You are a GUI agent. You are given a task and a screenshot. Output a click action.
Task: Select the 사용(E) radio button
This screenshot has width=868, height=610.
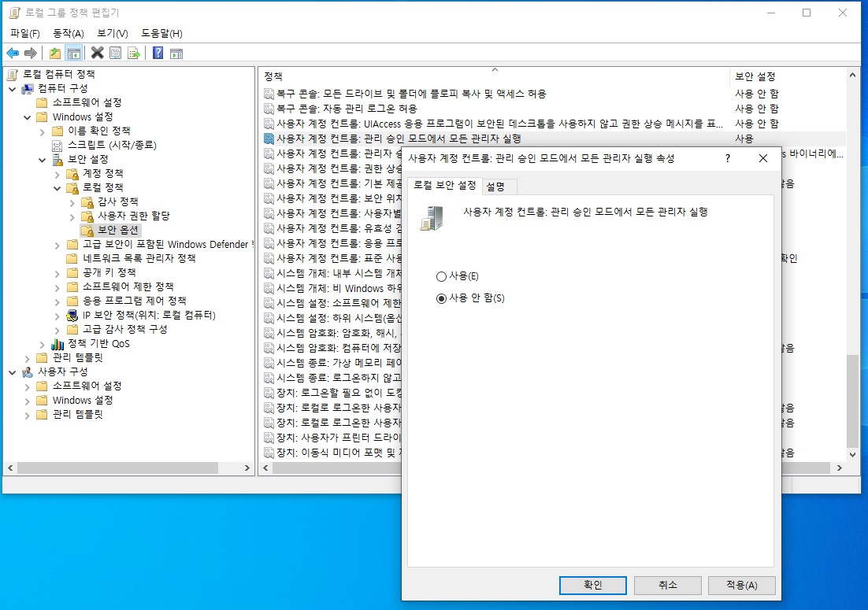pos(441,276)
